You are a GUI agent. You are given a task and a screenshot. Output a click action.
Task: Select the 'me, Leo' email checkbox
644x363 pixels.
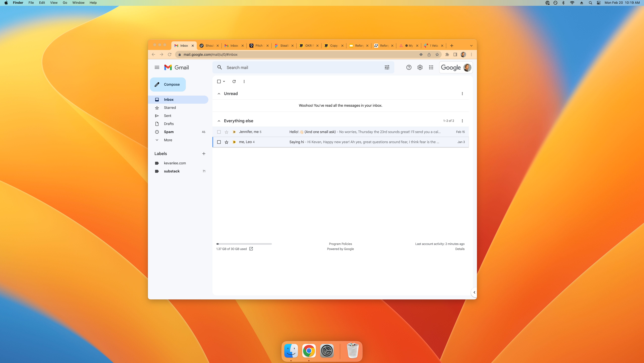[219, 142]
